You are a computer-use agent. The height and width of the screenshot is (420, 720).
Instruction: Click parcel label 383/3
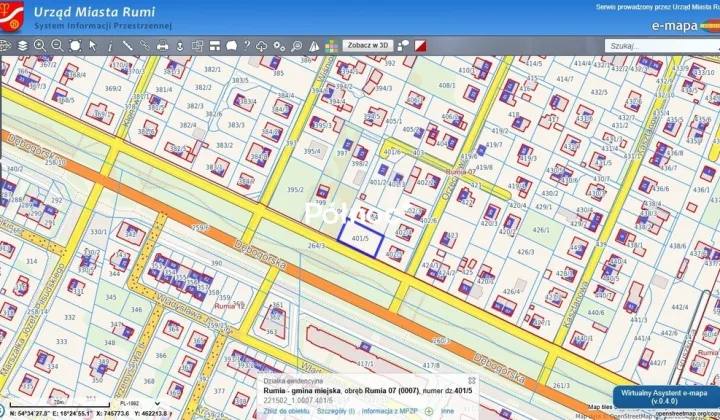[236, 125]
